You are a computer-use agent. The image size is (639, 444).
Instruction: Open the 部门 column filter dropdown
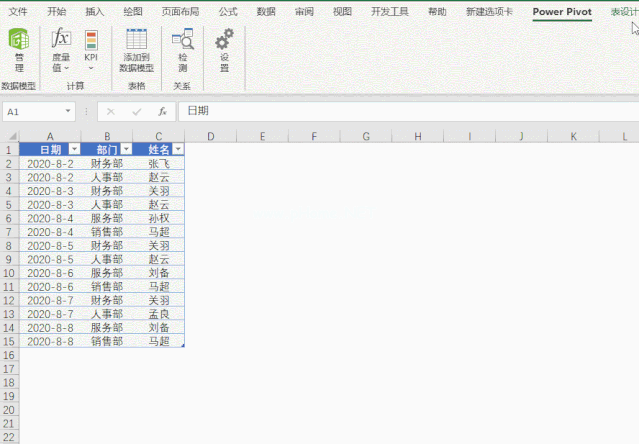pyautogui.click(x=126, y=149)
